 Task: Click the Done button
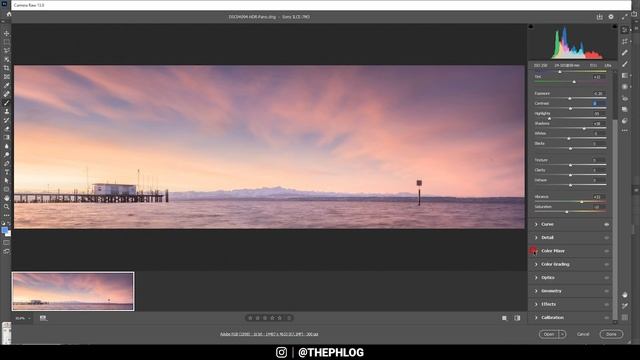(x=611, y=334)
